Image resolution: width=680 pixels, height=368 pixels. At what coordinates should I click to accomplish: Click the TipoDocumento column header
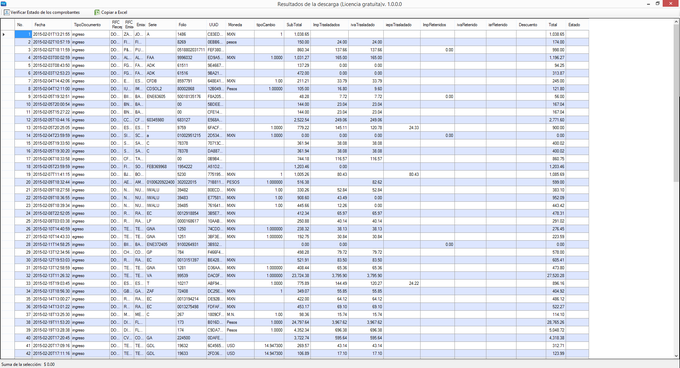90,25
